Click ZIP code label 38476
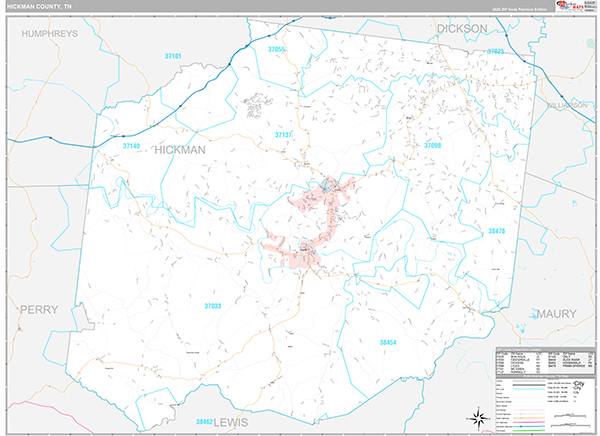The height and width of the screenshot is (436, 600). (497, 231)
